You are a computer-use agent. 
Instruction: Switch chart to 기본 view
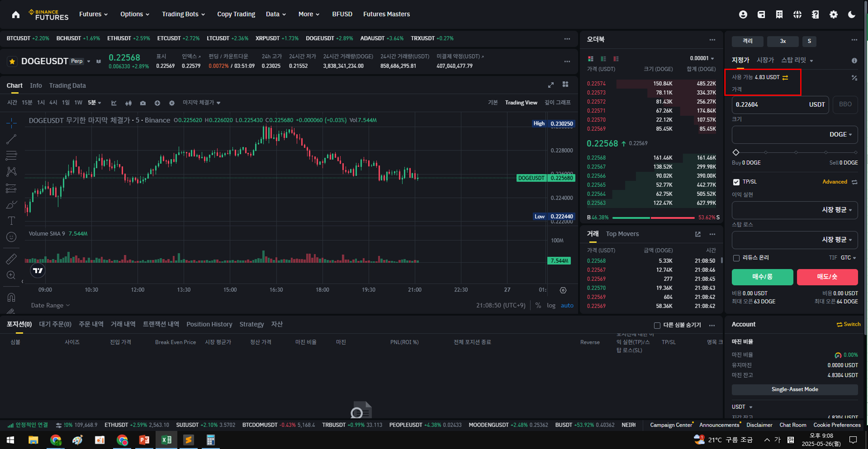coord(492,103)
